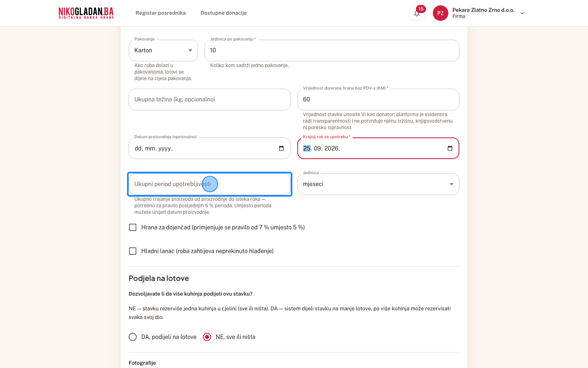This screenshot has height=368, width=588.
Task: Focus the Jedinica po pakovanju field
Action: [332, 50]
